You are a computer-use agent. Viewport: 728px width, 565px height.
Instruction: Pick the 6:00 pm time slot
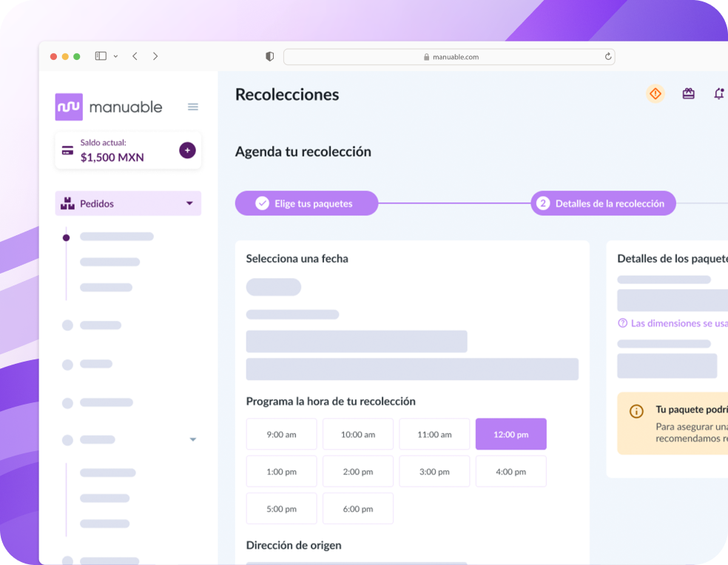pyautogui.click(x=358, y=509)
